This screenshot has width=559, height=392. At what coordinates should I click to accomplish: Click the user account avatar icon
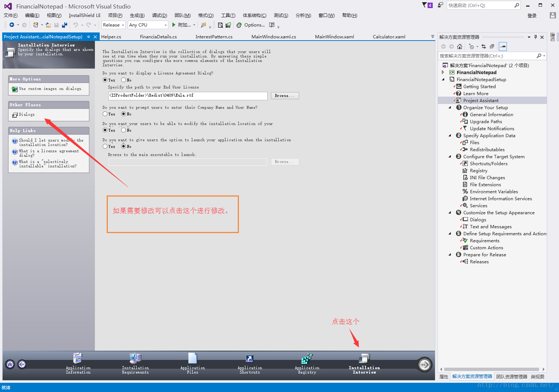click(553, 15)
